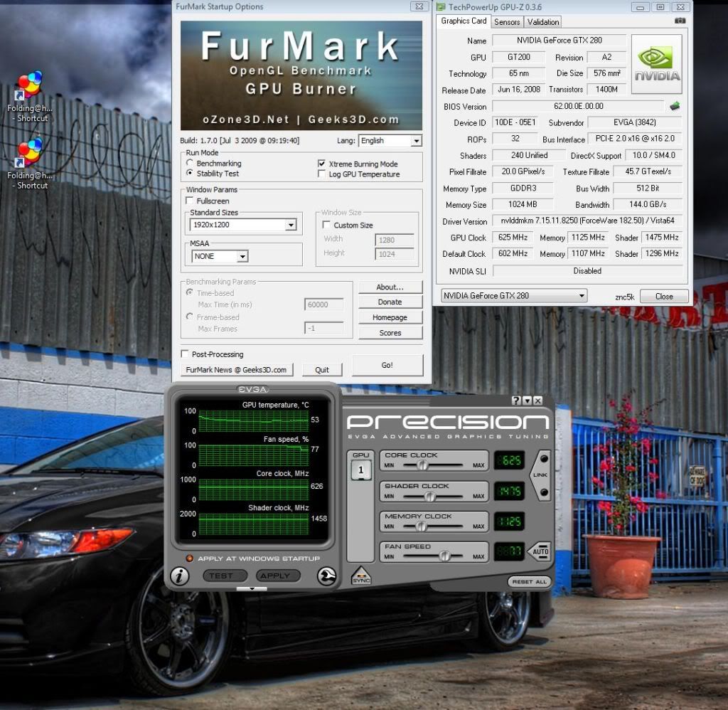Viewport: 728px width, 710px height.
Task: Start the test with Go!
Action: [387, 365]
